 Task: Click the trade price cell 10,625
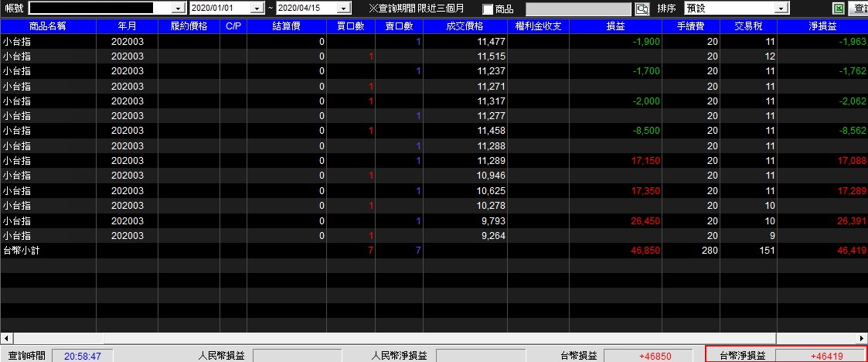pyautogui.click(x=491, y=191)
